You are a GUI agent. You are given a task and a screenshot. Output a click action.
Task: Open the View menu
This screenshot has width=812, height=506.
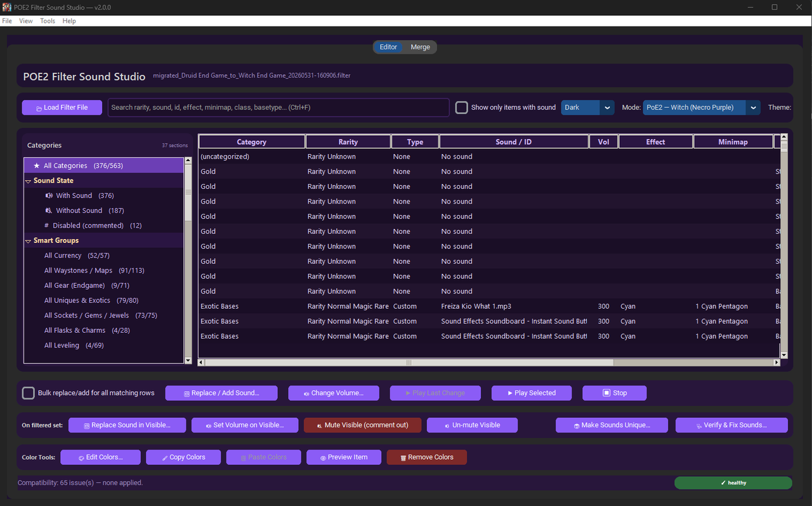[x=26, y=21]
